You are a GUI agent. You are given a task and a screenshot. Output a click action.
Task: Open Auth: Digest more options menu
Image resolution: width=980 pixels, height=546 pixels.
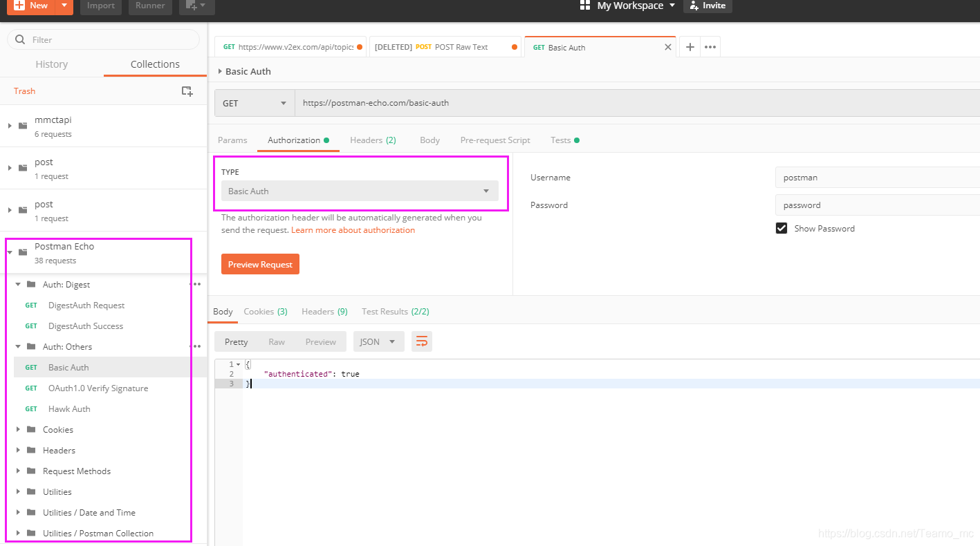point(196,284)
